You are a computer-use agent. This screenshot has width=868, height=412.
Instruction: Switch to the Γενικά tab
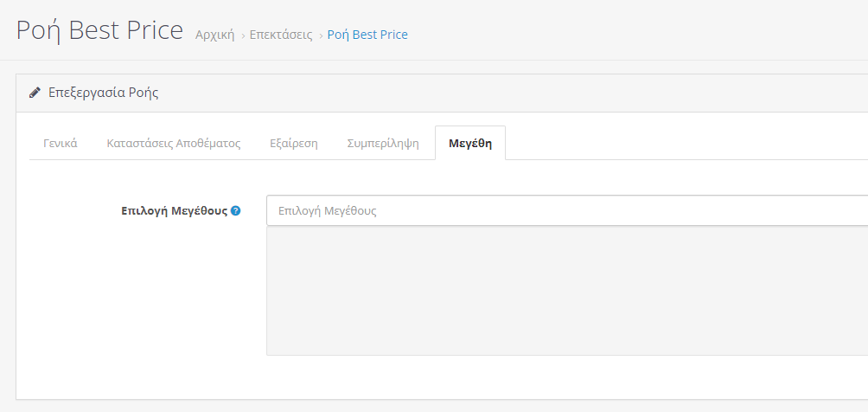(x=61, y=143)
